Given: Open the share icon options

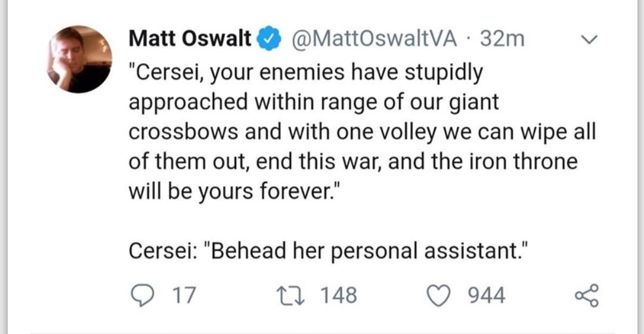Looking at the screenshot, I should [x=585, y=295].
